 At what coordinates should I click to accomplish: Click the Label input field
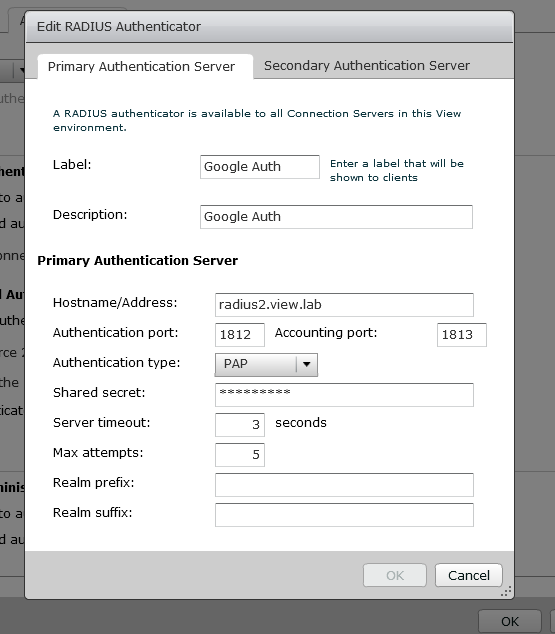click(260, 167)
